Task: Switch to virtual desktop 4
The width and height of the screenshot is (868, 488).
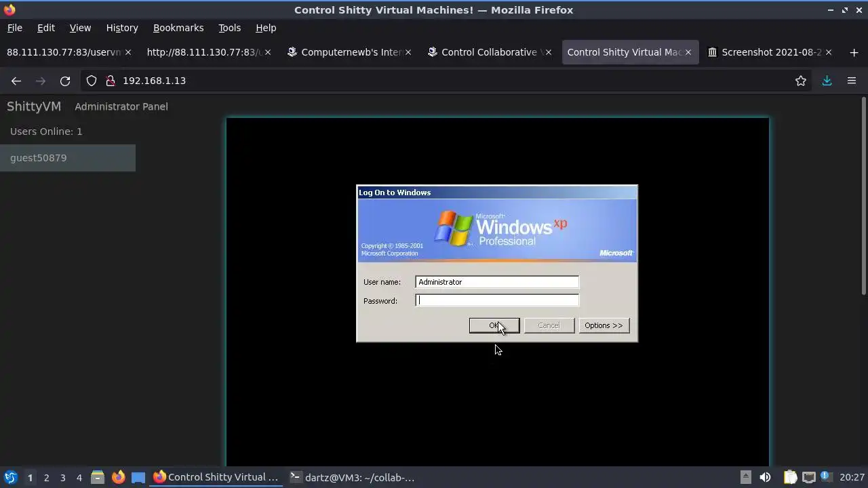Action: [x=79, y=478]
